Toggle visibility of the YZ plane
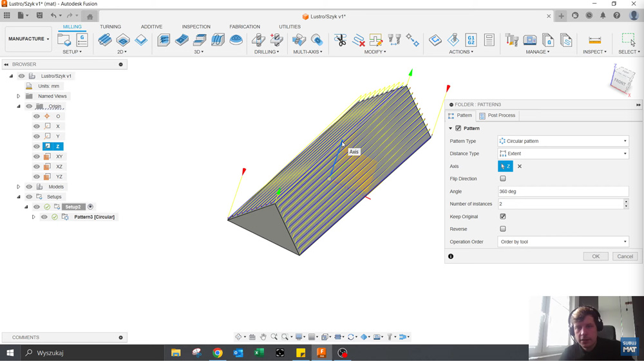 [x=37, y=177]
